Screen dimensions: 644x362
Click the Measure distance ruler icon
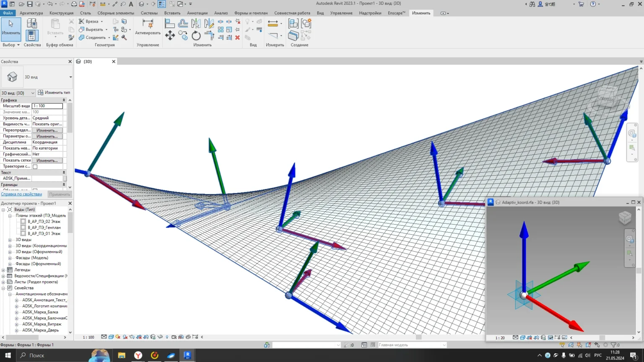273,23
